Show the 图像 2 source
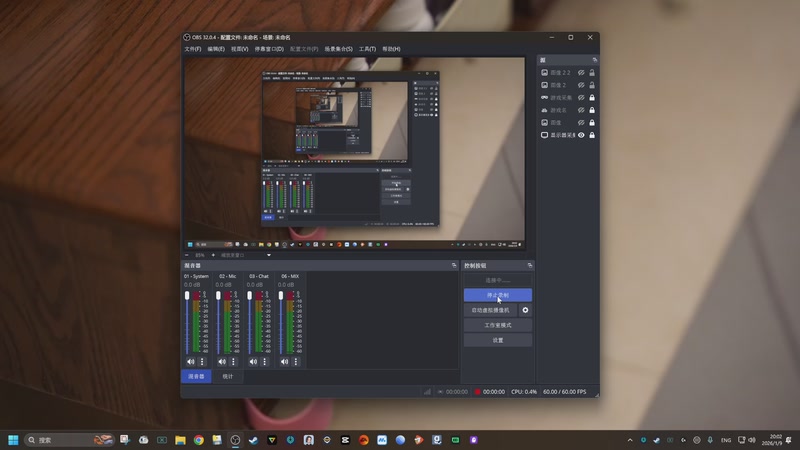The image size is (800, 450). (x=581, y=85)
